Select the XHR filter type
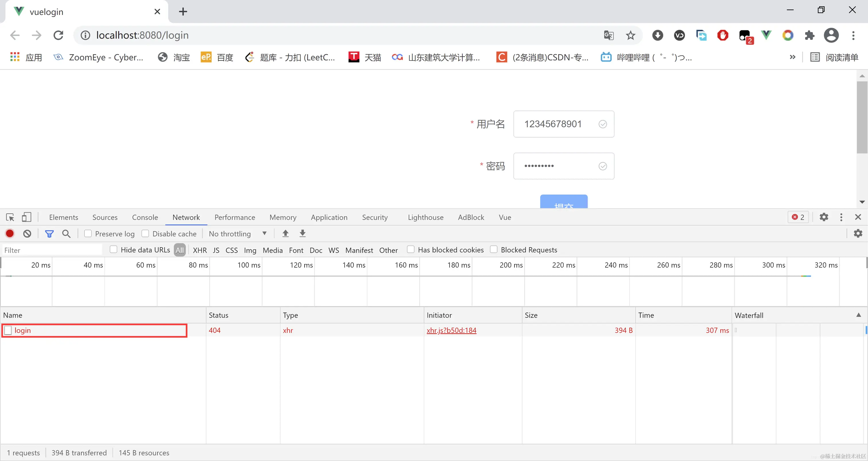Image resolution: width=868 pixels, height=461 pixels. click(x=200, y=250)
